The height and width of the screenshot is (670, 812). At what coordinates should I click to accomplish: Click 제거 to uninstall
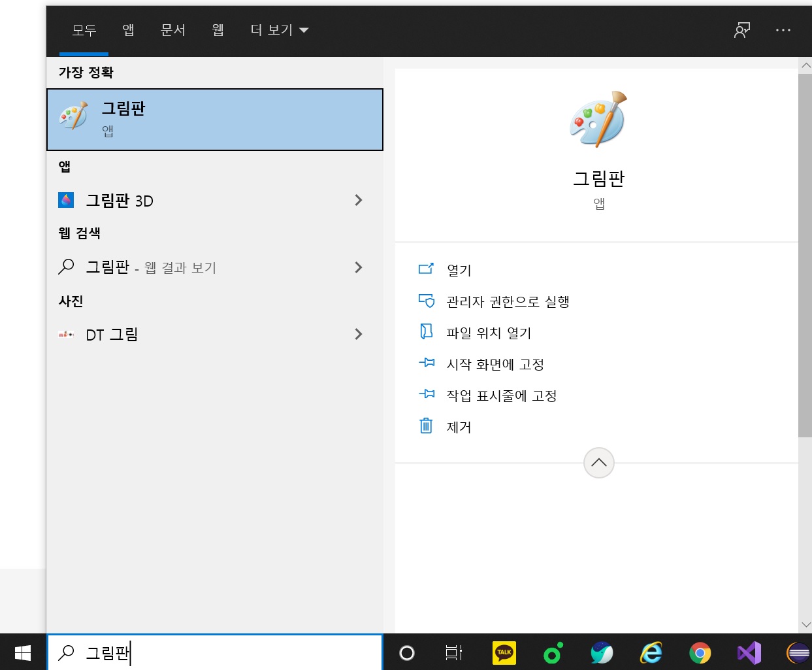[x=459, y=427]
